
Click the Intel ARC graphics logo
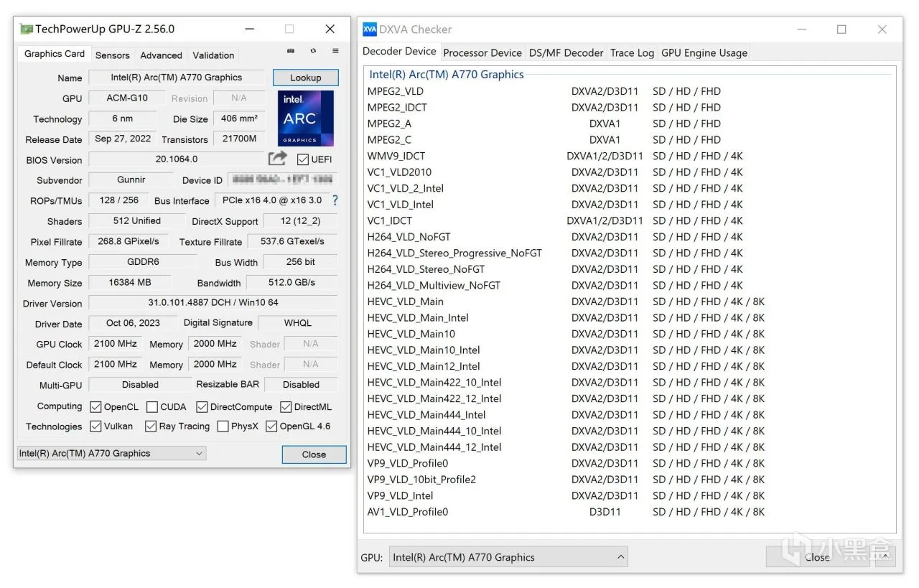[x=306, y=118]
